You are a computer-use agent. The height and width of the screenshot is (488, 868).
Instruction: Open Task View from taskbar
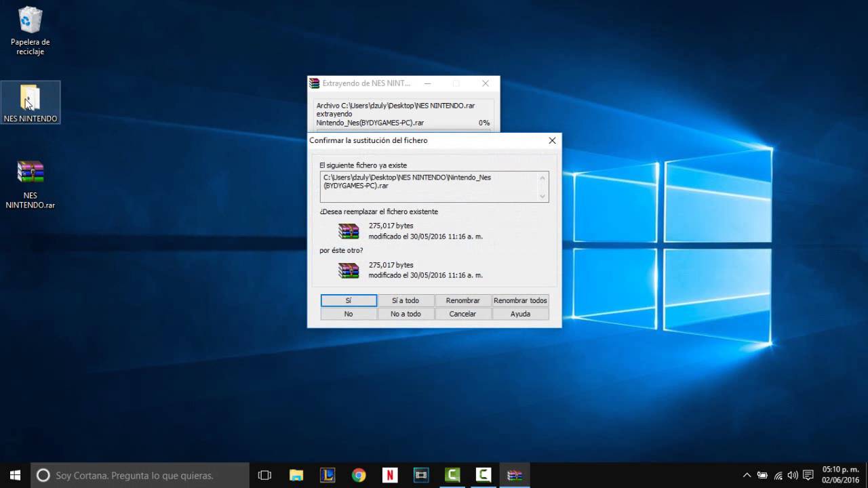[264, 475]
